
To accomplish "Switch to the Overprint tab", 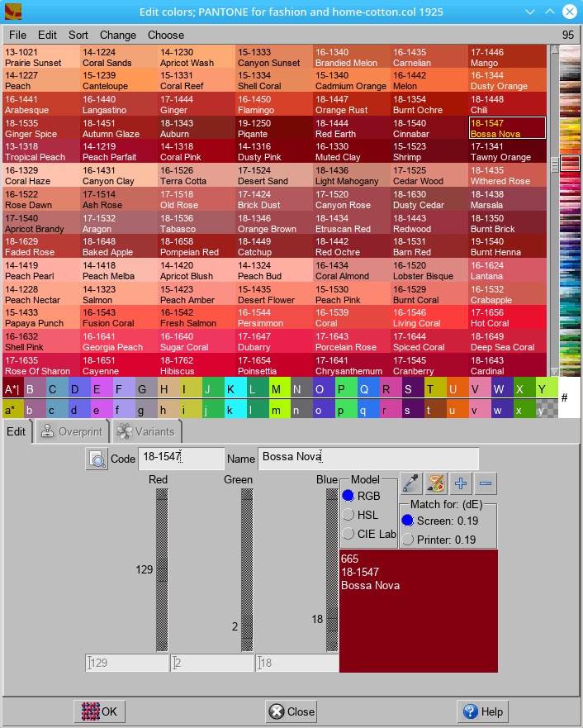I will (x=72, y=431).
